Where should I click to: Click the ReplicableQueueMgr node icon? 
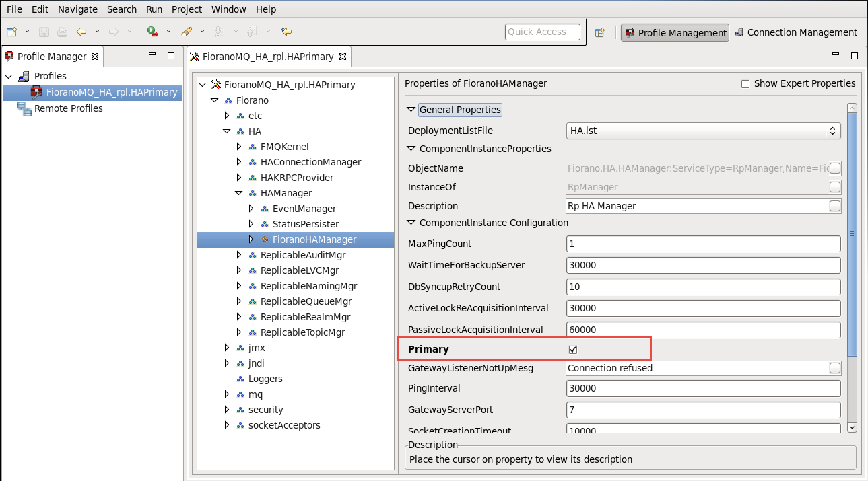253,301
